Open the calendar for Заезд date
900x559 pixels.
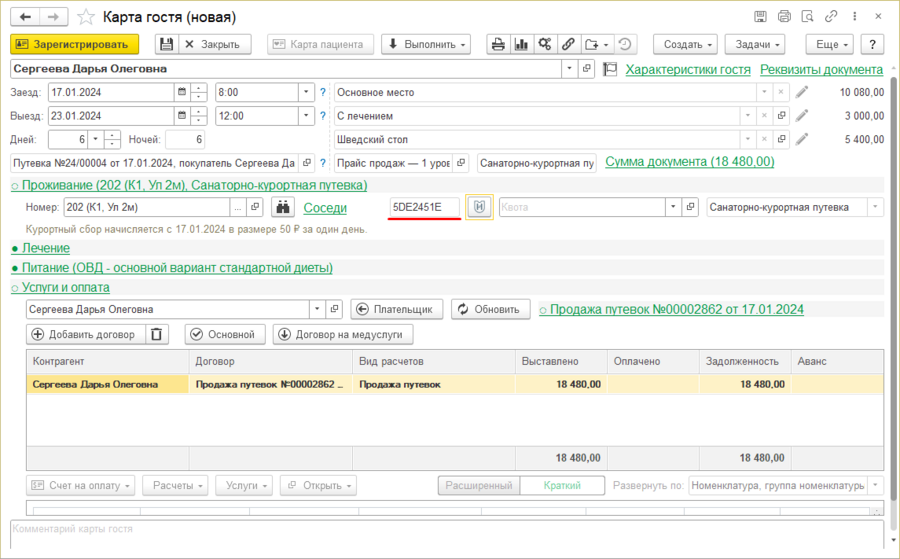(182, 92)
